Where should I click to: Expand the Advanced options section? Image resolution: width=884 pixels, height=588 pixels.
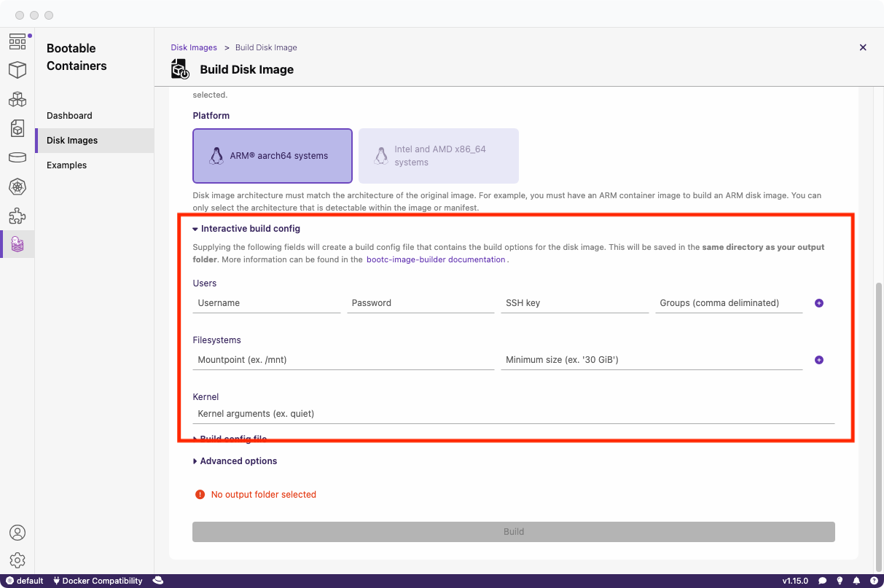[x=235, y=460]
